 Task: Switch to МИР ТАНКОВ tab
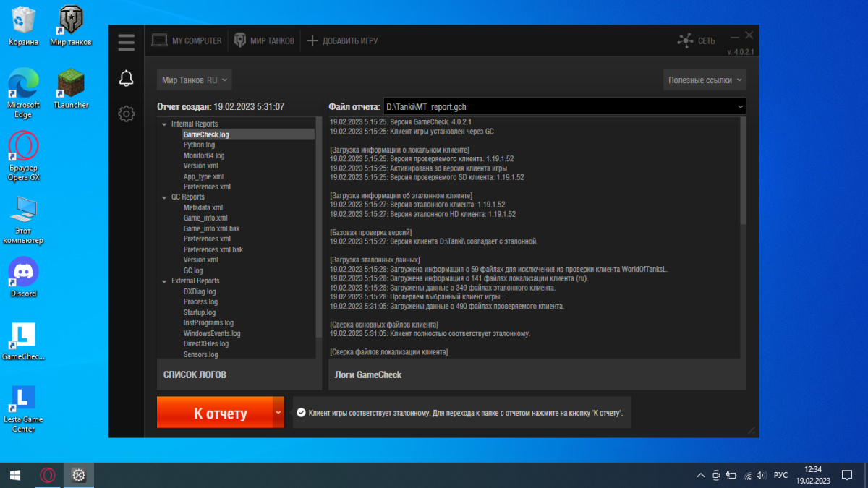263,40
